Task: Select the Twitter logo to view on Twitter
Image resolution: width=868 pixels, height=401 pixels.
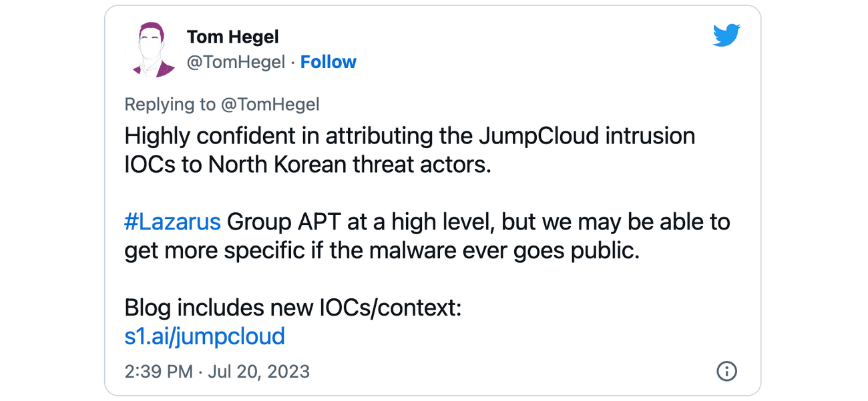Action: [727, 35]
